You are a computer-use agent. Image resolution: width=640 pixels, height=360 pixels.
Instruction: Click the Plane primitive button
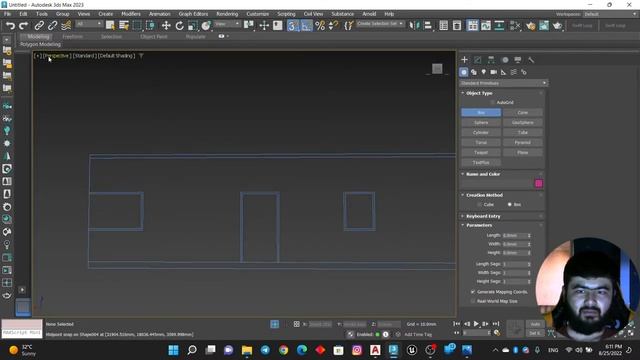coord(522,153)
